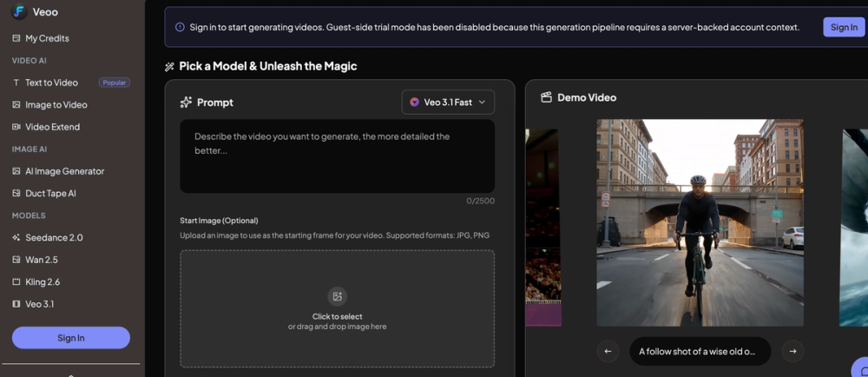The image size is (868, 377).
Task: Choose the Kling 2.6 model icon
Action: coord(16,281)
